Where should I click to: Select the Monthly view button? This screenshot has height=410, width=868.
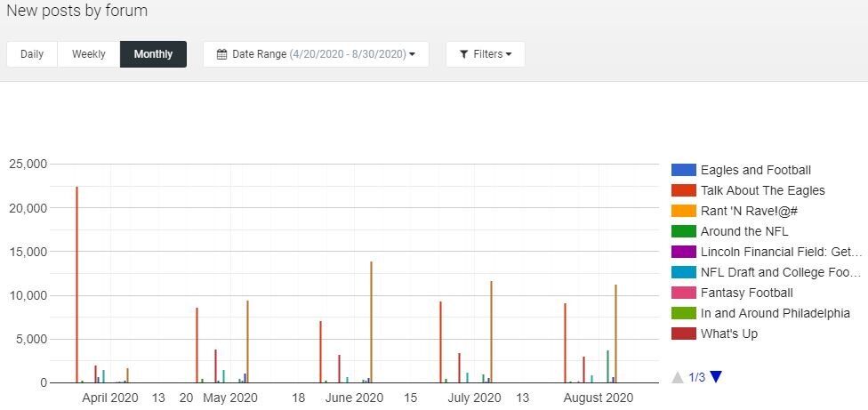[153, 54]
